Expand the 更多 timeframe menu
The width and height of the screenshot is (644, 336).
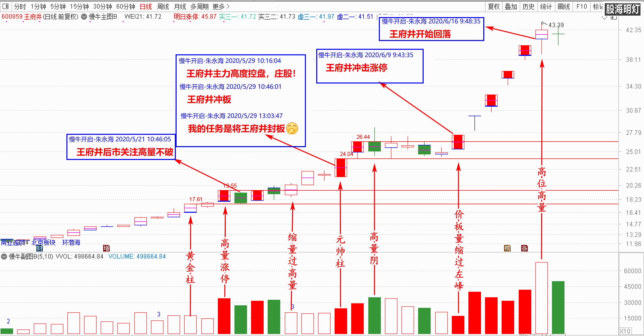[221, 7]
